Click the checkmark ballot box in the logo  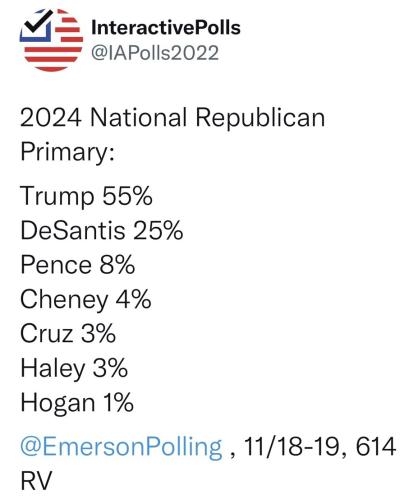coord(36,27)
